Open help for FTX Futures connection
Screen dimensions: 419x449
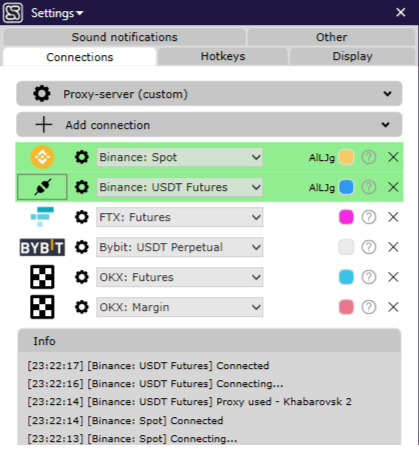coord(369,217)
